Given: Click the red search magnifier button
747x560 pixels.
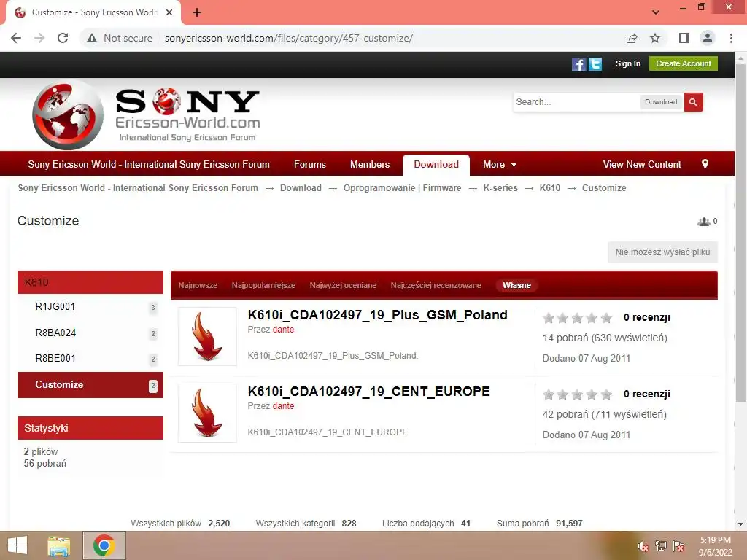Looking at the screenshot, I should click(x=693, y=102).
